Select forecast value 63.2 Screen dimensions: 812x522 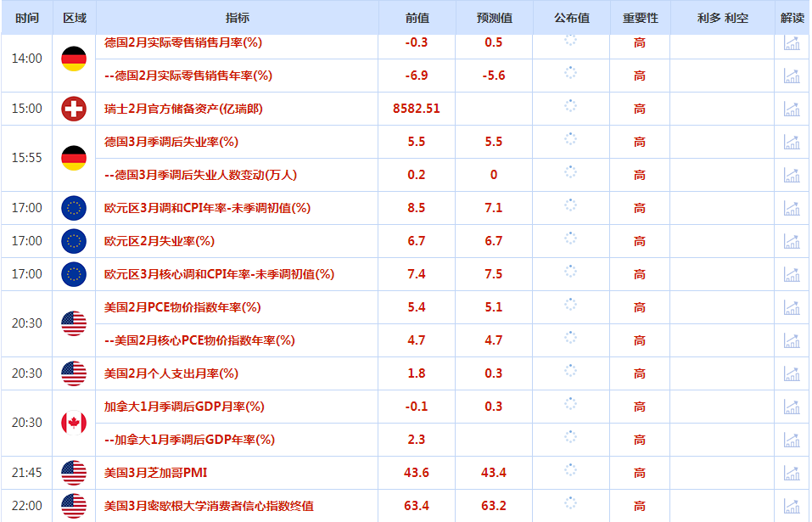(x=494, y=506)
